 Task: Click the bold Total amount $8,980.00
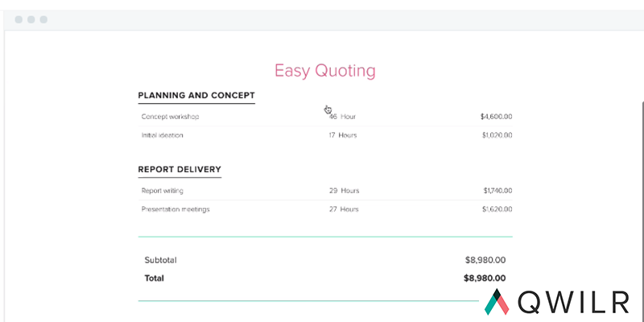pyautogui.click(x=485, y=279)
